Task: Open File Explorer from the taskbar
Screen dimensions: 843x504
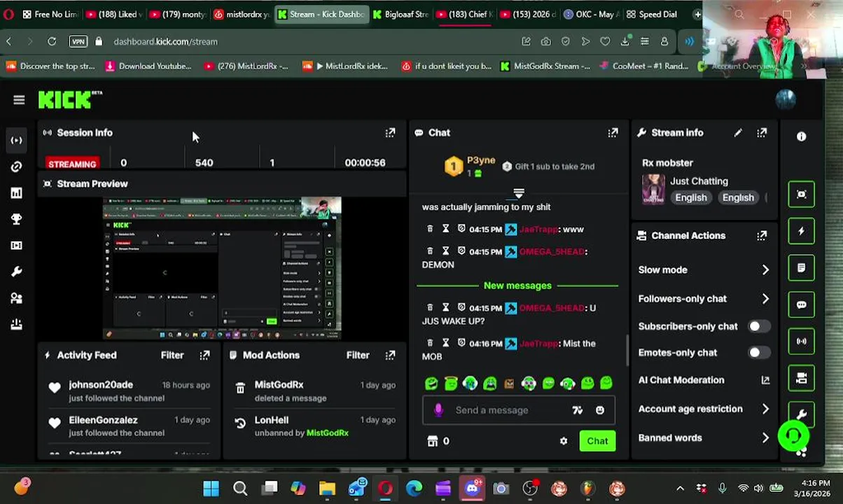Action: pyautogui.click(x=327, y=488)
